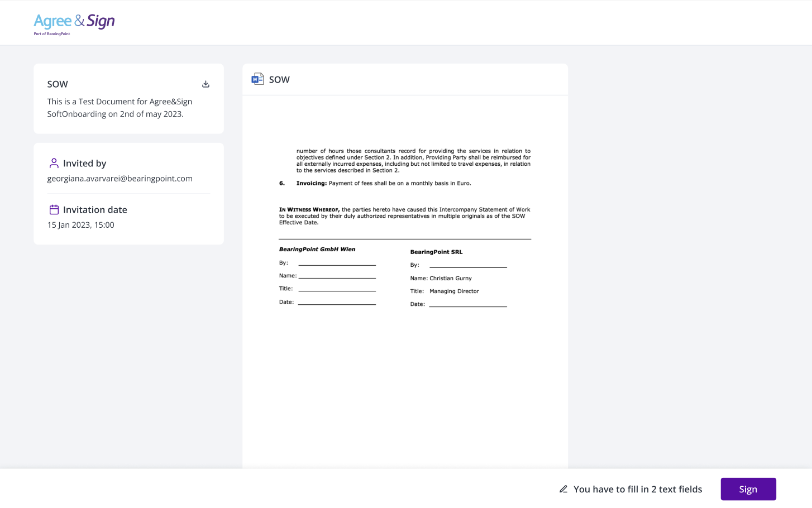The height and width of the screenshot is (508, 812).
Task: Click the test document description text
Action: tap(120, 108)
